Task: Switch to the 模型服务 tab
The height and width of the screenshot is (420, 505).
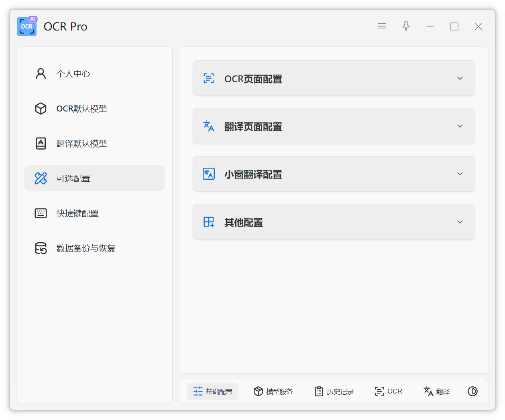Action: click(x=273, y=392)
